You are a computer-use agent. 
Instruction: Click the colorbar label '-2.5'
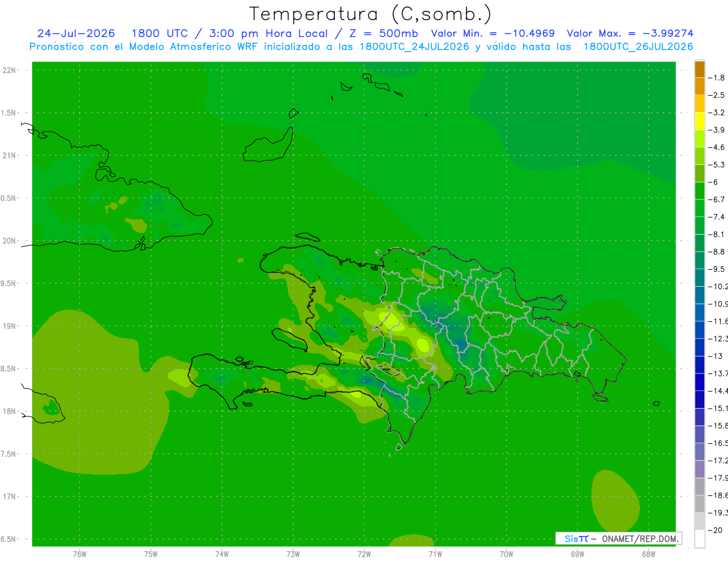[717, 95]
